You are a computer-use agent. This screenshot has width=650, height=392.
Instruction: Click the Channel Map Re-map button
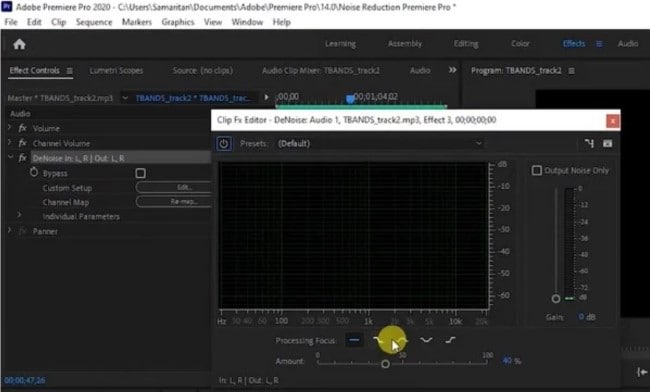(x=173, y=202)
